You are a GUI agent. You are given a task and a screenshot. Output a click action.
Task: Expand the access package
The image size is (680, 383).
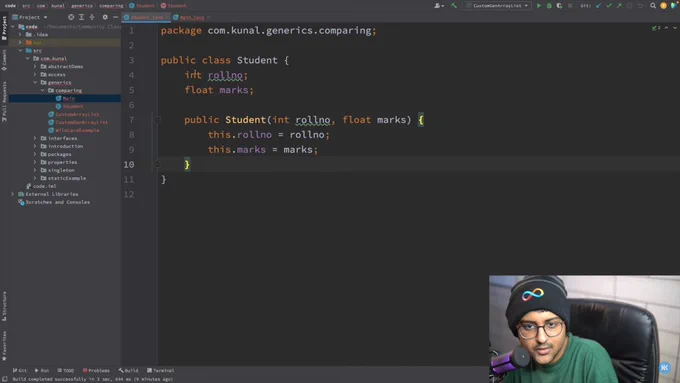point(35,74)
